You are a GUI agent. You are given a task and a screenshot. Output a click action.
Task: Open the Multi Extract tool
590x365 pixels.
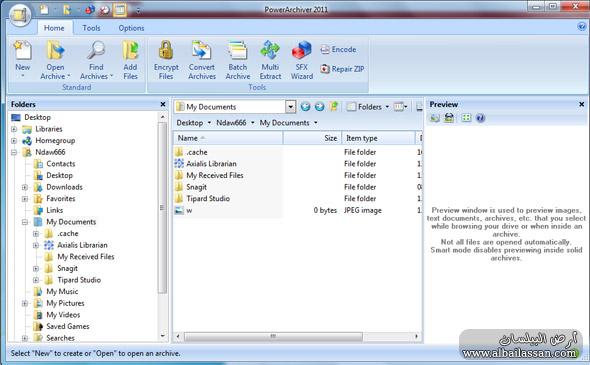click(x=270, y=60)
